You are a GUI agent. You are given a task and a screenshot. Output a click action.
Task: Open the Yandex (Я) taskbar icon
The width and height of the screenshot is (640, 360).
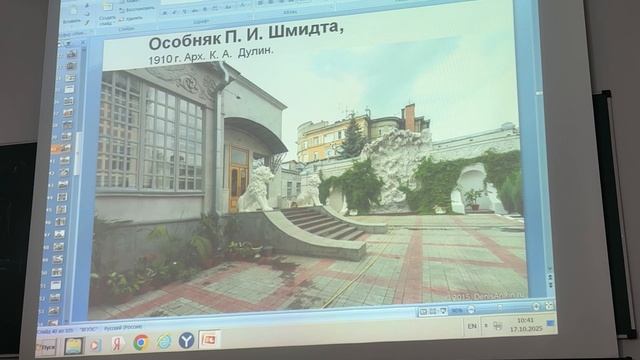pyautogui.click(x=118, y=344)
